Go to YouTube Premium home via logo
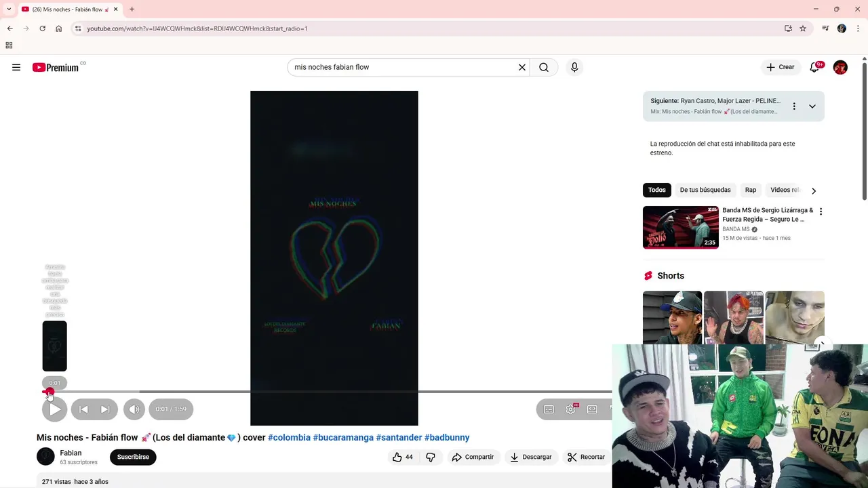 coord(56,67)
